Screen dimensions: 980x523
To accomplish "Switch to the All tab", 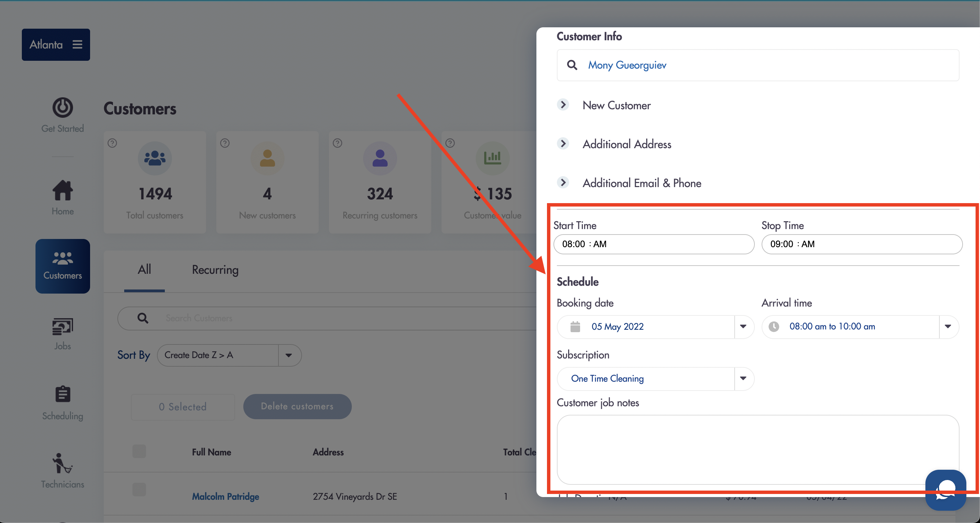I will pos(144,269).
